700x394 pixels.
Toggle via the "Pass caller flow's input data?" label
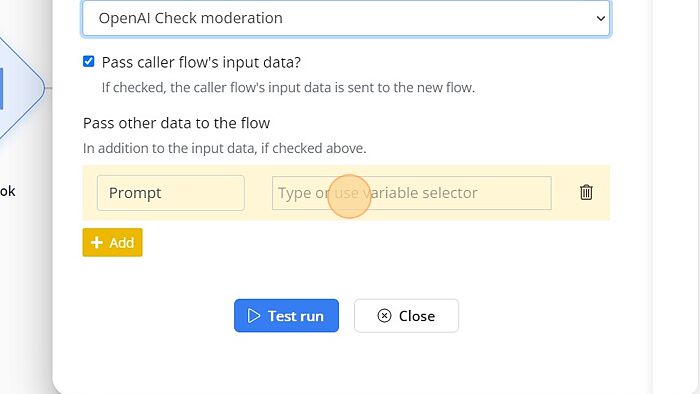coord(201,62)
